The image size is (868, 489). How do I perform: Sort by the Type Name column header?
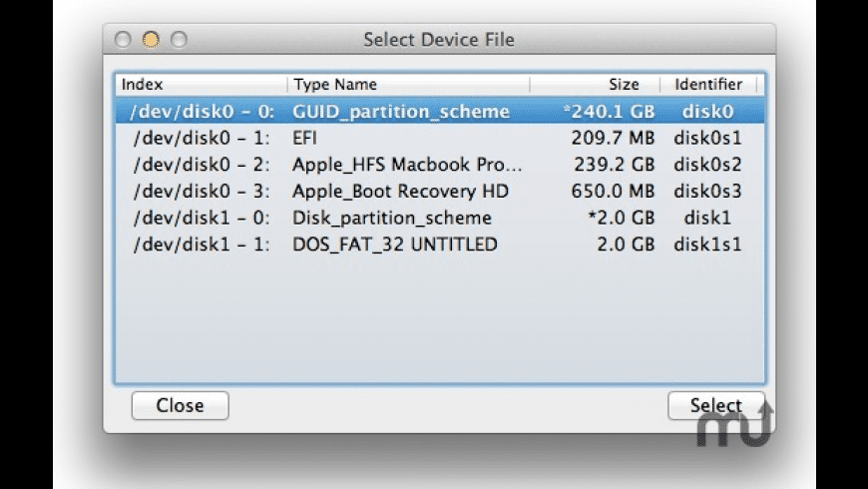point(407,85)
